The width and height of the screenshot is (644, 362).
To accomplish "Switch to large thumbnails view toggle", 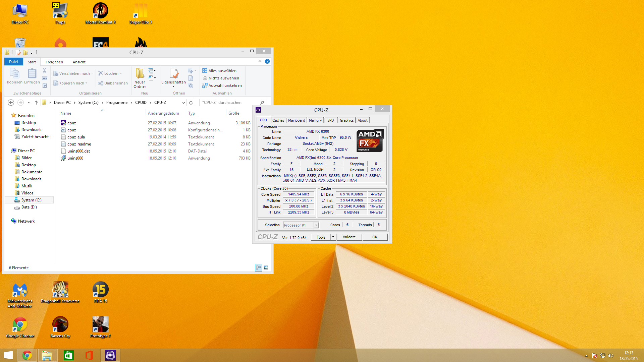I will [x=266, y=267].
